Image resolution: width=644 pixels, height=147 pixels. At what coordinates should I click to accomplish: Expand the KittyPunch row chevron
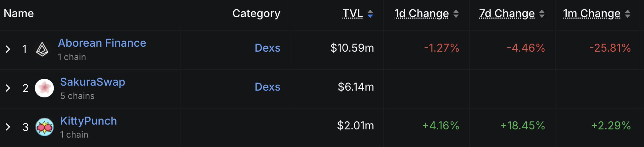point(8,127)
